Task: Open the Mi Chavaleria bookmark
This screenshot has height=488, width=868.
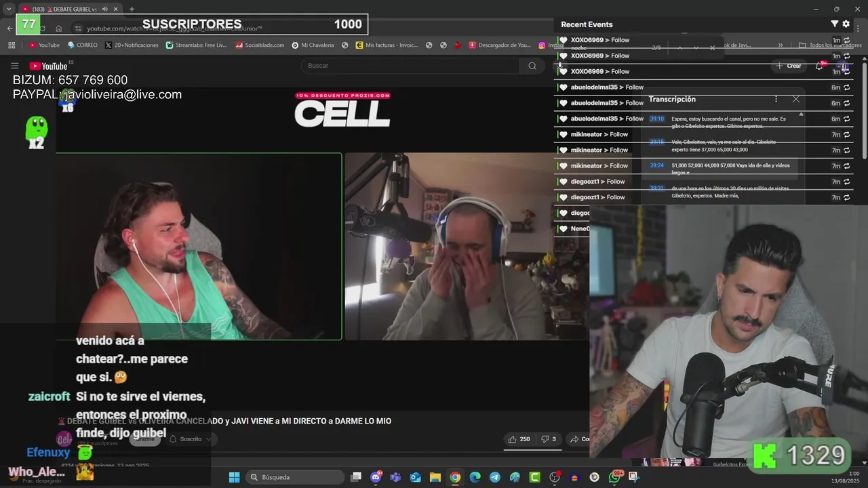Action: pos(313,45)
